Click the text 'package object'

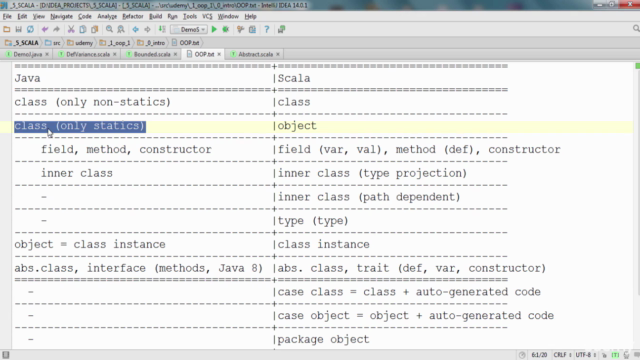coord(323,339)
